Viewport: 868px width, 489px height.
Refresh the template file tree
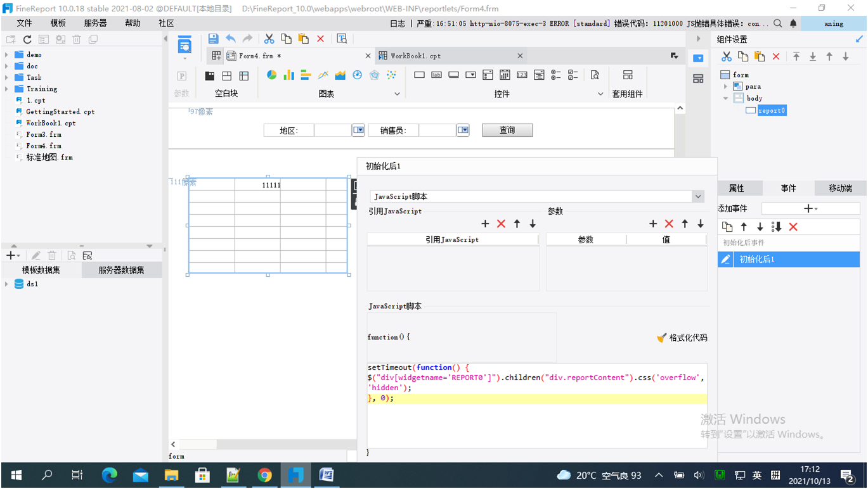tap(27, 39)
